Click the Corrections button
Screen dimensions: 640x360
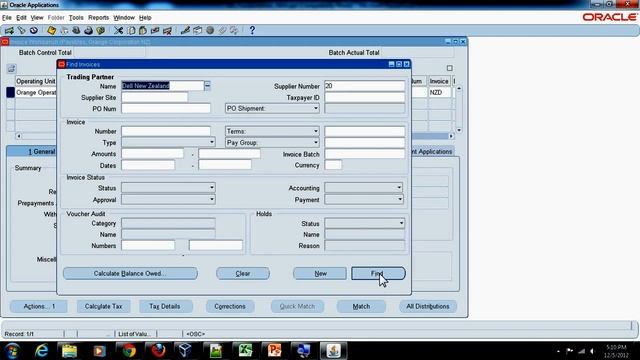(230, 306)
